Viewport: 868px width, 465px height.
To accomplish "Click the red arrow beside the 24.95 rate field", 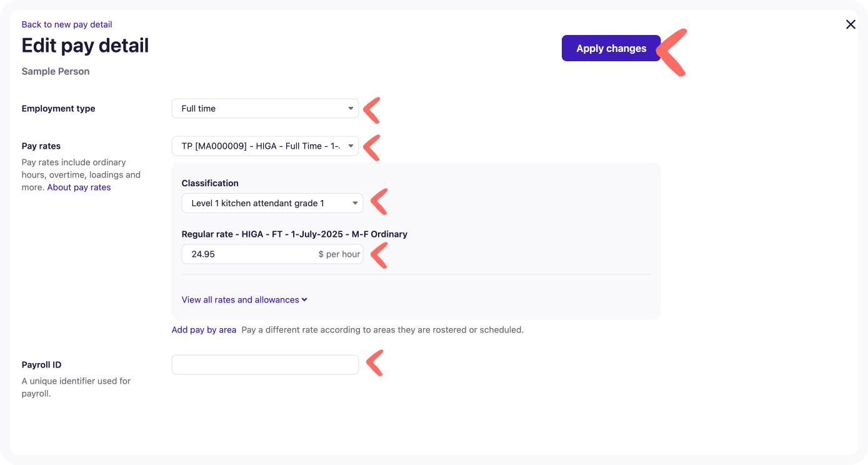I will coord(379,255).
